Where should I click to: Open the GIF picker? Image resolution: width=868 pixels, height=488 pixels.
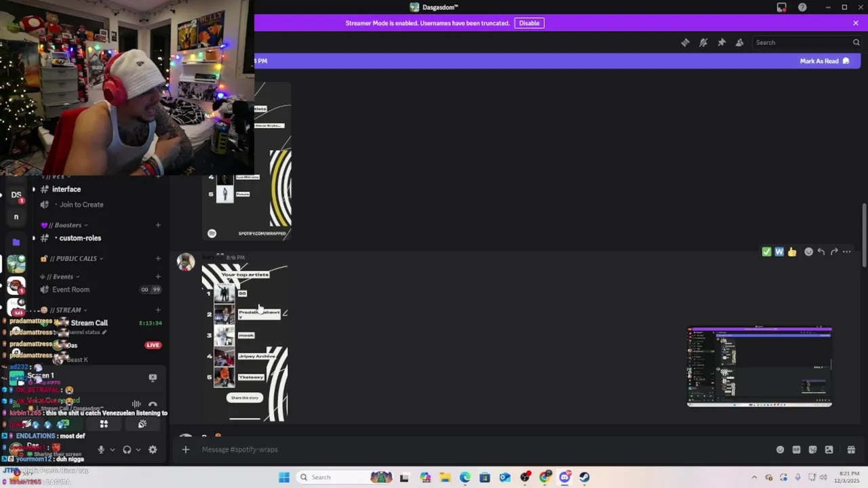(x=796, y=449)
